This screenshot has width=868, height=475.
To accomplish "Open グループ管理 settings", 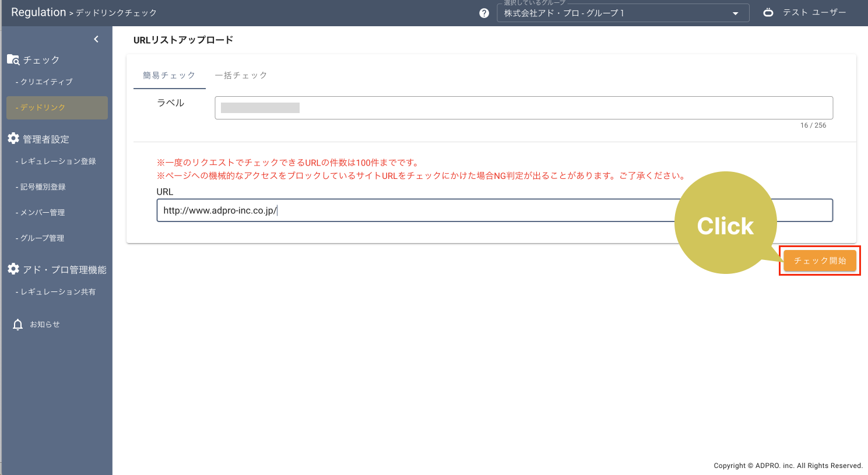I will [42, 238].
